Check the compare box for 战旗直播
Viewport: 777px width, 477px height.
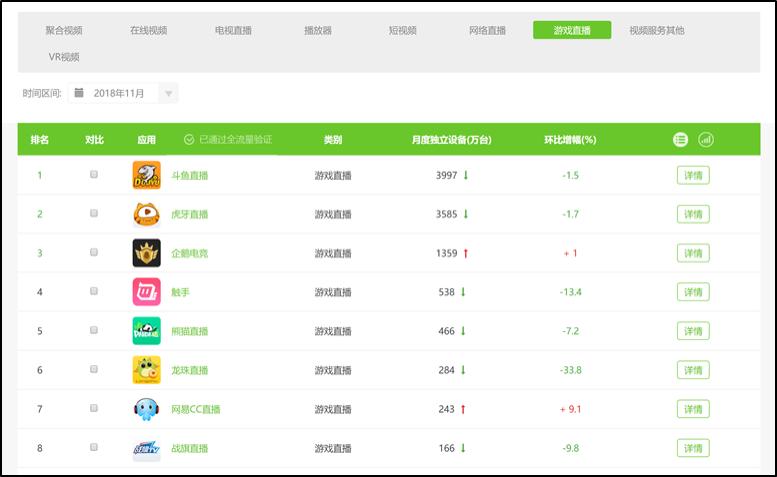pyautogui.click(x=94, y=447)
